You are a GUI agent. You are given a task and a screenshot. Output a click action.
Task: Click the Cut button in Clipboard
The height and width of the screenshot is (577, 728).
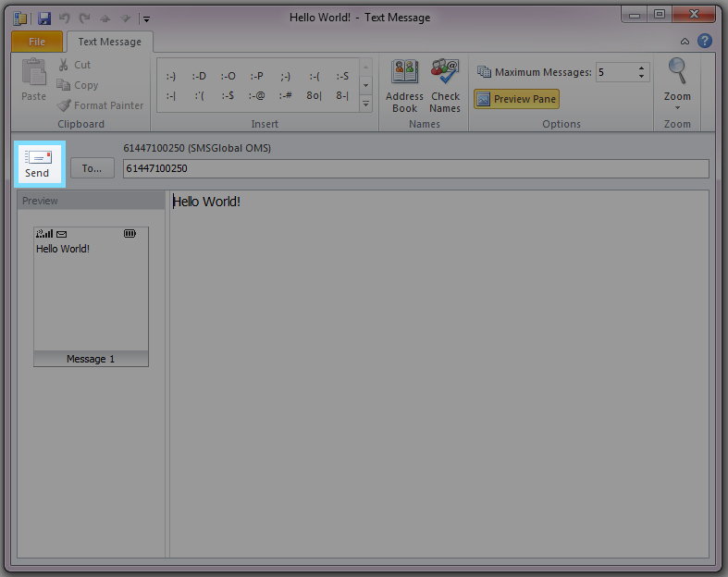click(74, 65)
